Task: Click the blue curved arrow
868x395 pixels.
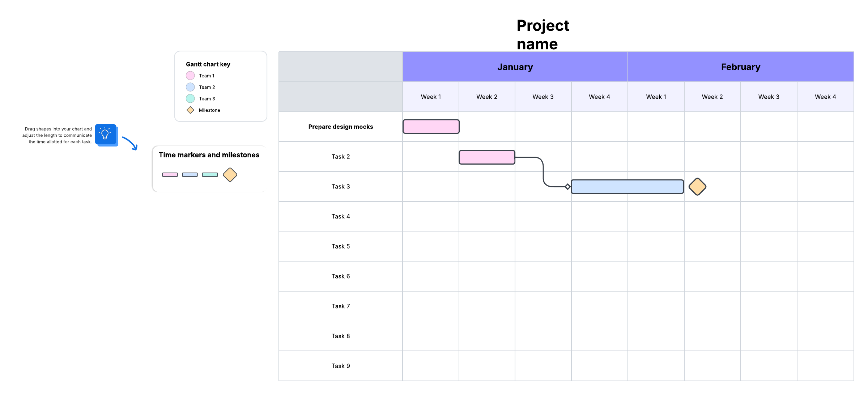Action: pos(130,143)
